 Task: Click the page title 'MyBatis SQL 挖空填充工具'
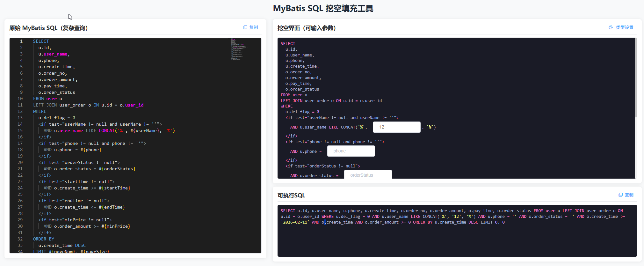[x=323, y=8]
